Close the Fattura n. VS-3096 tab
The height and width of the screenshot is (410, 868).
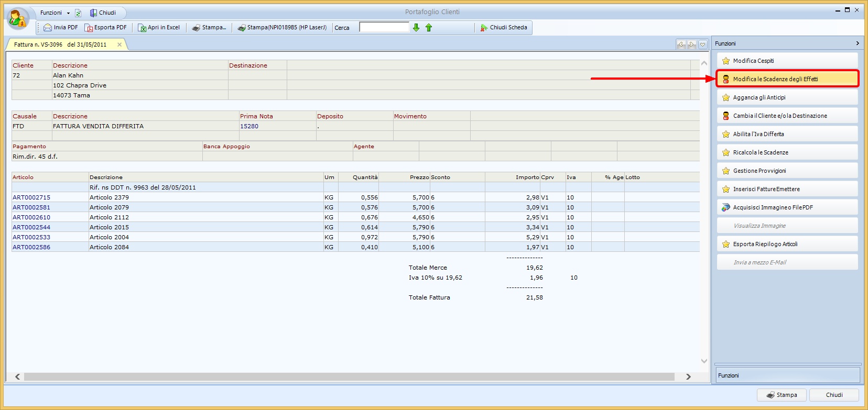click(120, 45)
